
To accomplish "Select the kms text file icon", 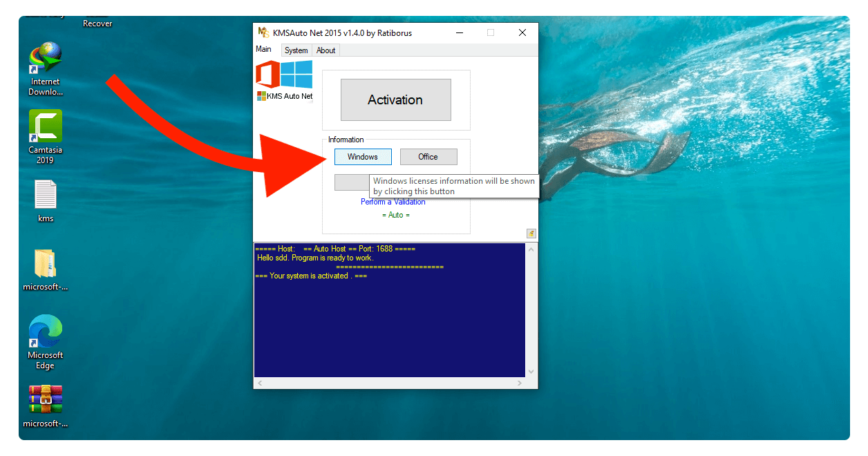I will pos(46,201).
